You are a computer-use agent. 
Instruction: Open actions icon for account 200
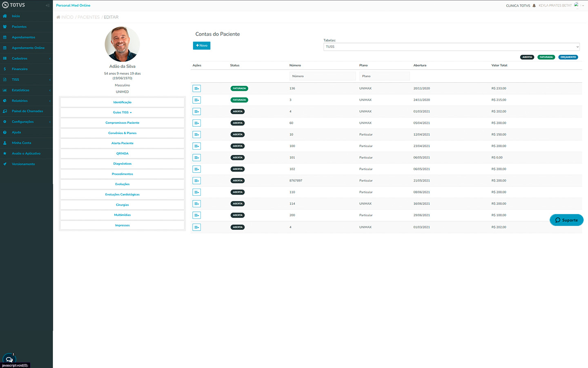coord(196,215)
